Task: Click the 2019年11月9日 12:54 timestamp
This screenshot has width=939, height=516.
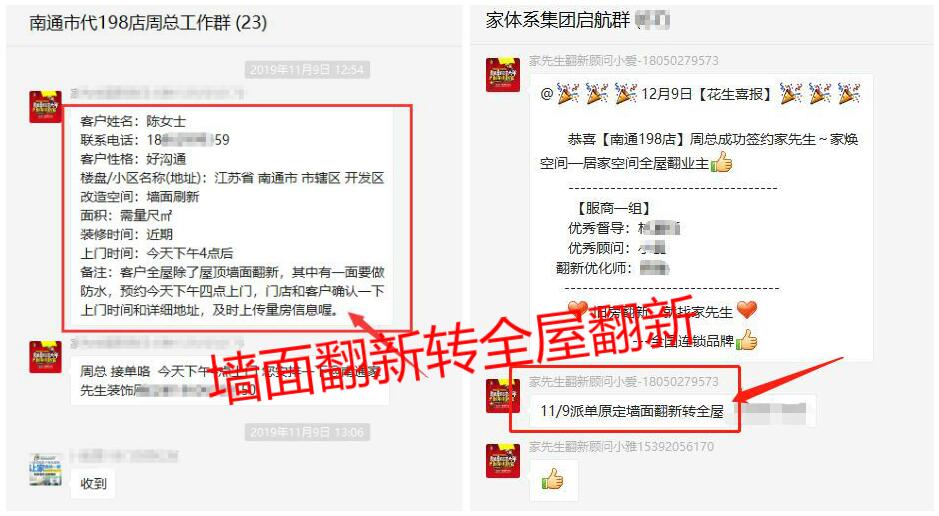Action: [307, 70]
